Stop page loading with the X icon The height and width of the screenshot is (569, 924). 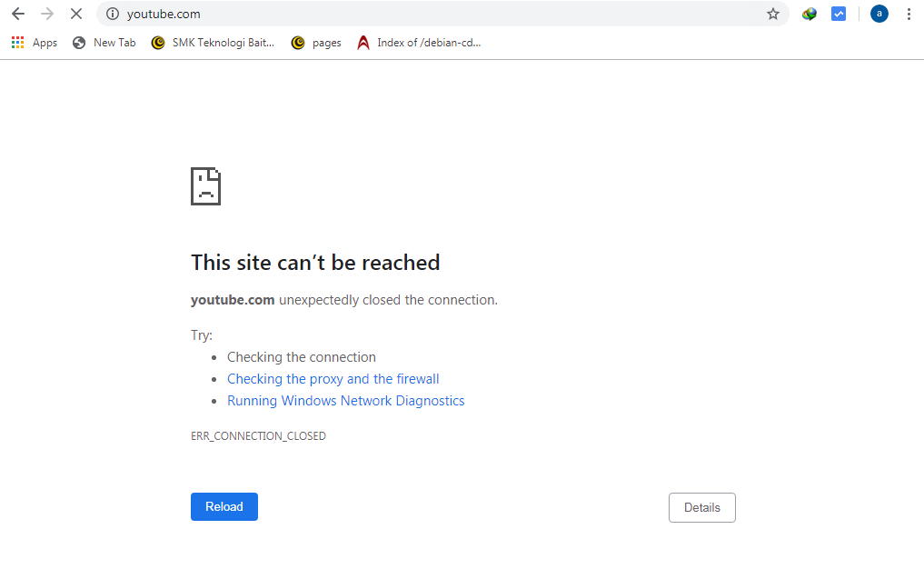tap(76, 14)
